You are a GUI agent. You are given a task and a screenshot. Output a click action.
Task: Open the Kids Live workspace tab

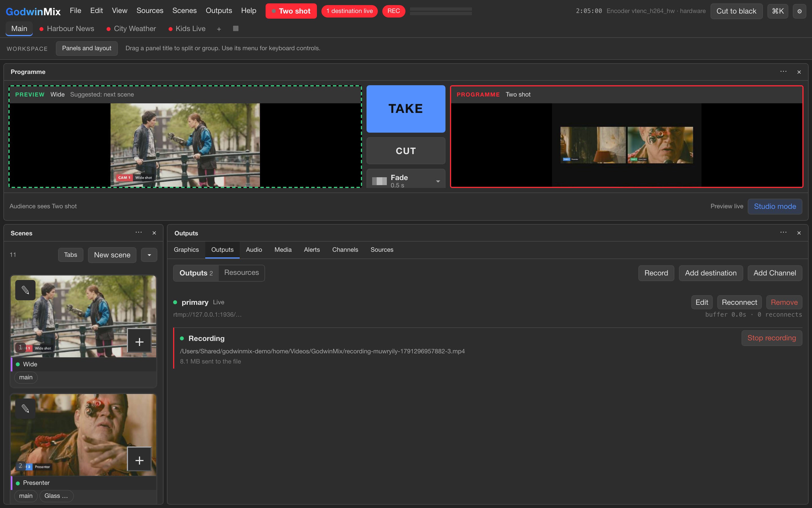pyautogui.click(x=187, y=29)
